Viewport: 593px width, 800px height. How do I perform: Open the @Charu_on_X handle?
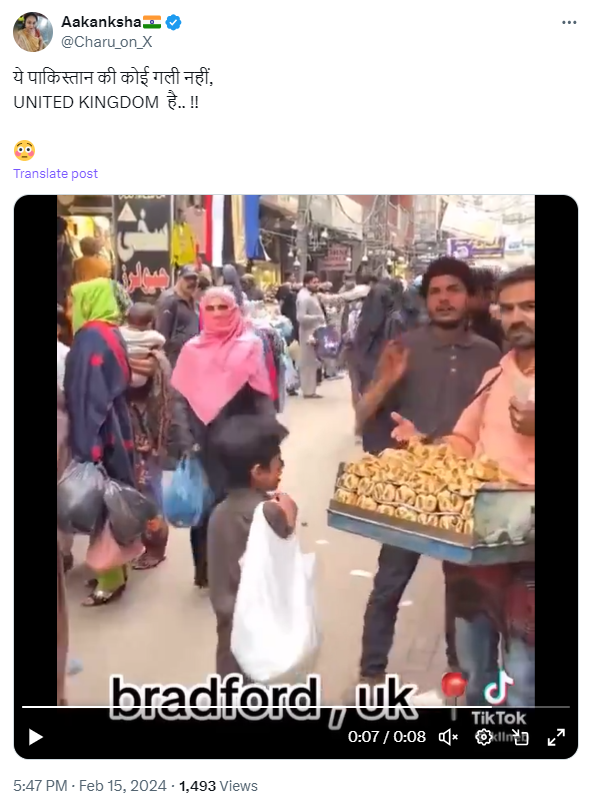pos(107,42)
